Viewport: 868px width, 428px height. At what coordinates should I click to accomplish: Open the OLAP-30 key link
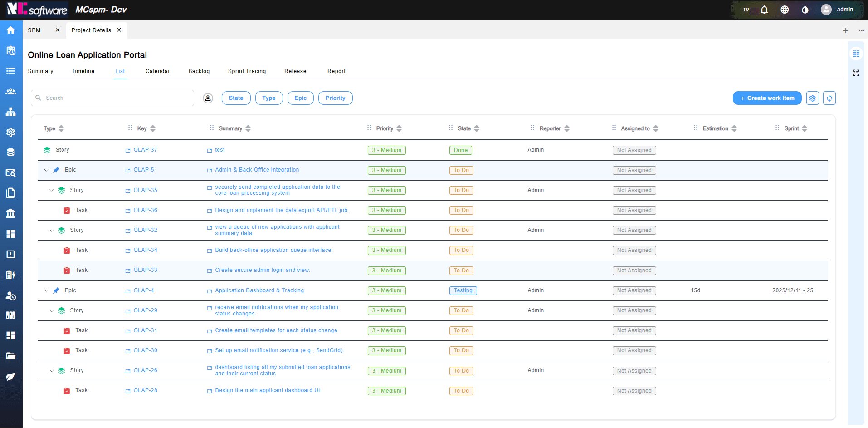(146, 350)
